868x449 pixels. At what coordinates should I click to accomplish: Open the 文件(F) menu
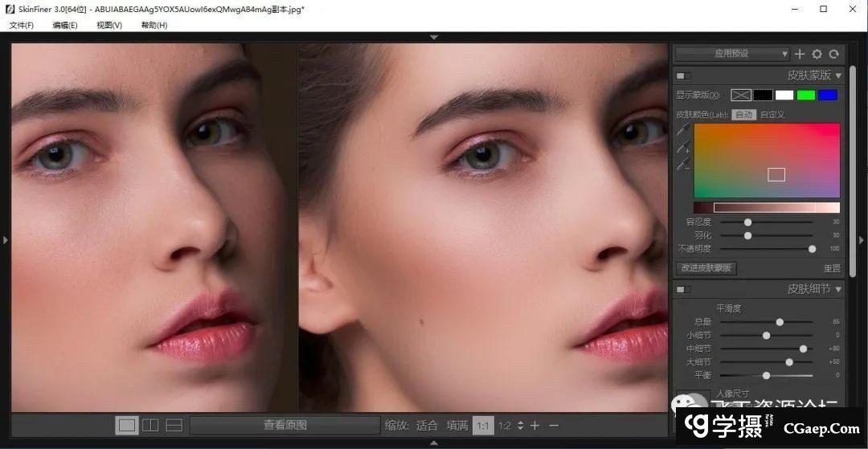pos(22,26)
